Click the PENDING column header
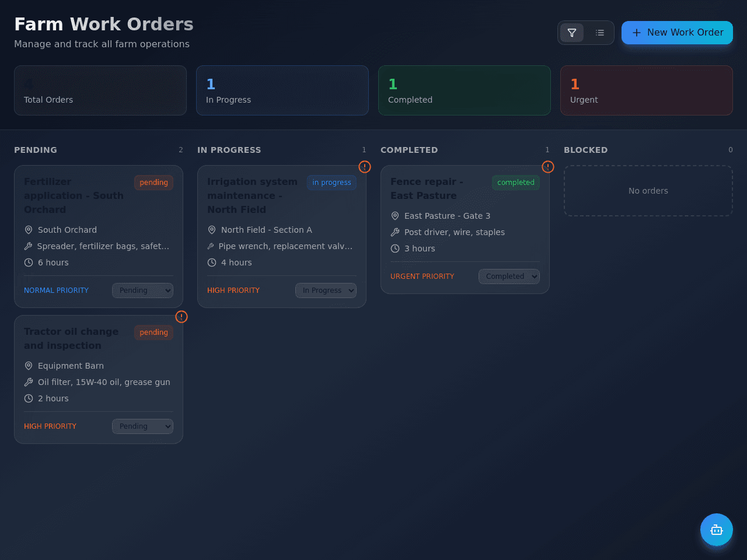Viewport: 747px width, 560px height. point(36,150)
